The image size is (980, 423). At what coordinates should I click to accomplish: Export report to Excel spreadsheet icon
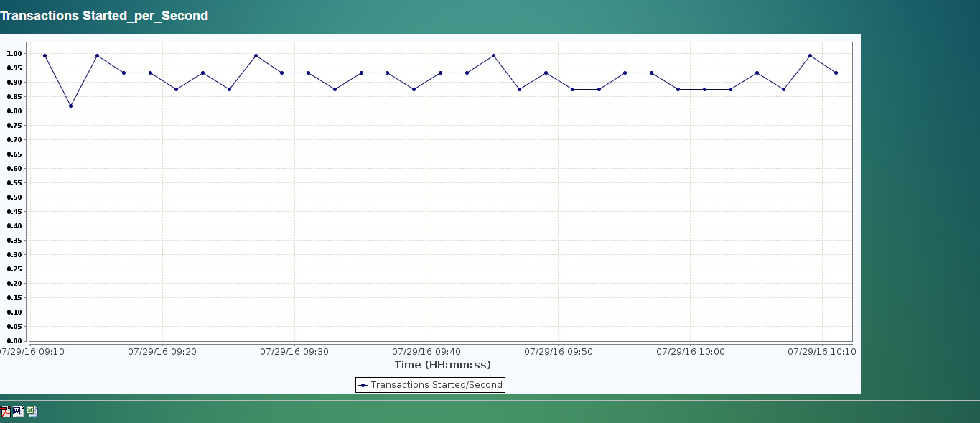click(x=32, y=412)
